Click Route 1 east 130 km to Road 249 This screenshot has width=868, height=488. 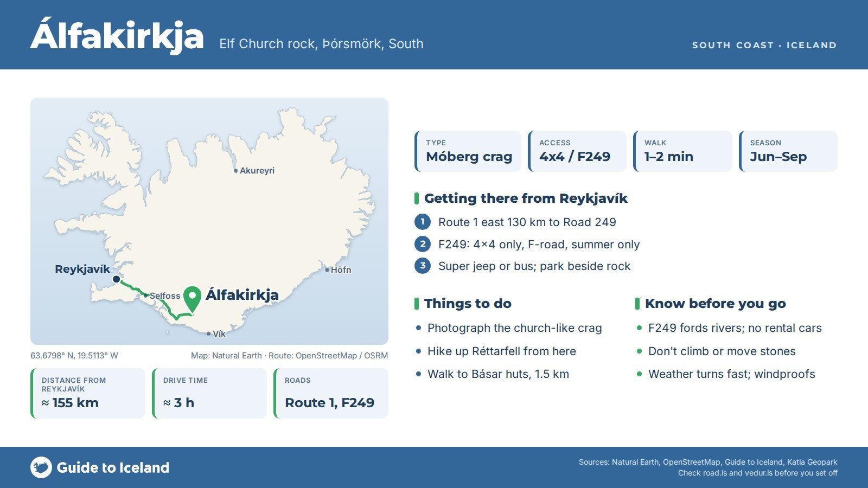[527, 222]
